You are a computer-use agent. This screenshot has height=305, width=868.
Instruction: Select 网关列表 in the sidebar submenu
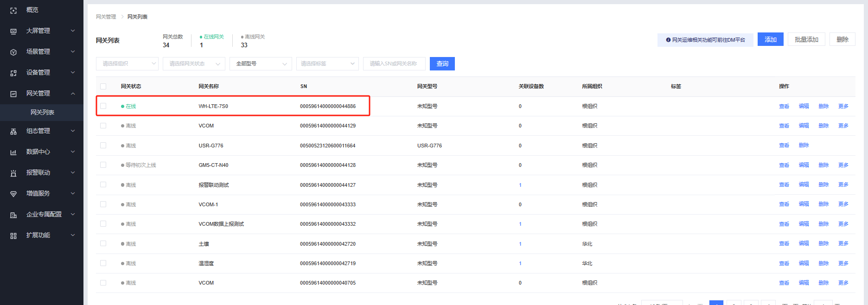coord(42,112)
